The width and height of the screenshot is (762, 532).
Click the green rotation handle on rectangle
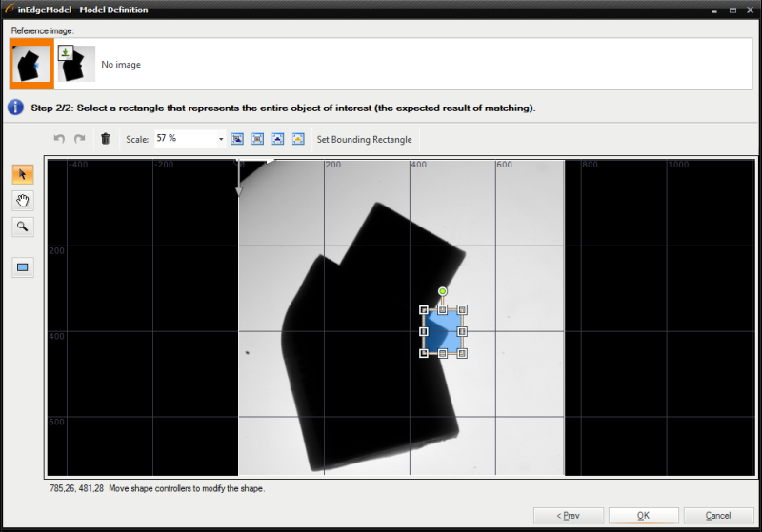[x=443, y=291]
